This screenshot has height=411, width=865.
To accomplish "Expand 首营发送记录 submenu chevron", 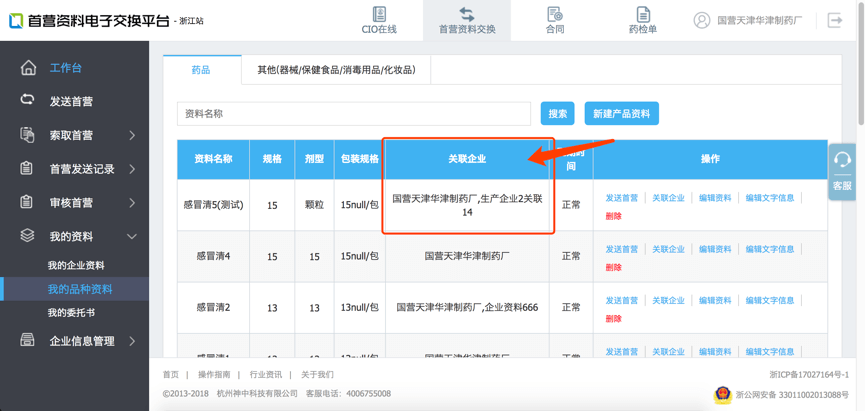I will [132, 169].
